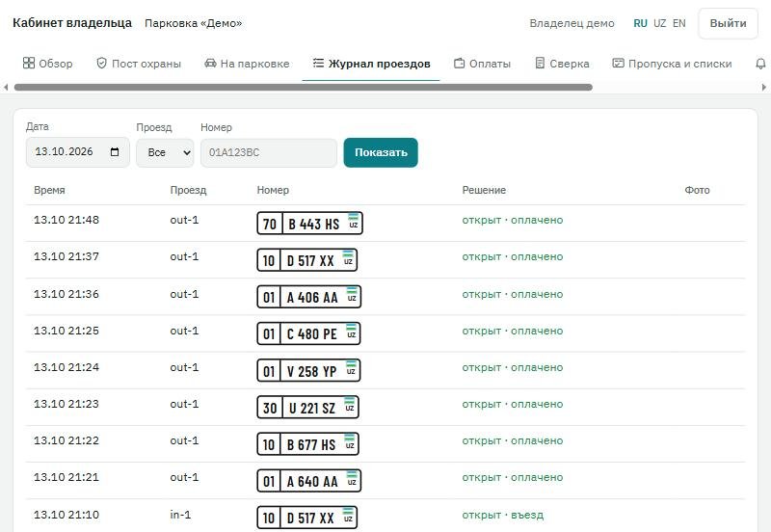Switch language to RU
The image size is (771, 532).
pyautogui.click(x=640, y=23)
